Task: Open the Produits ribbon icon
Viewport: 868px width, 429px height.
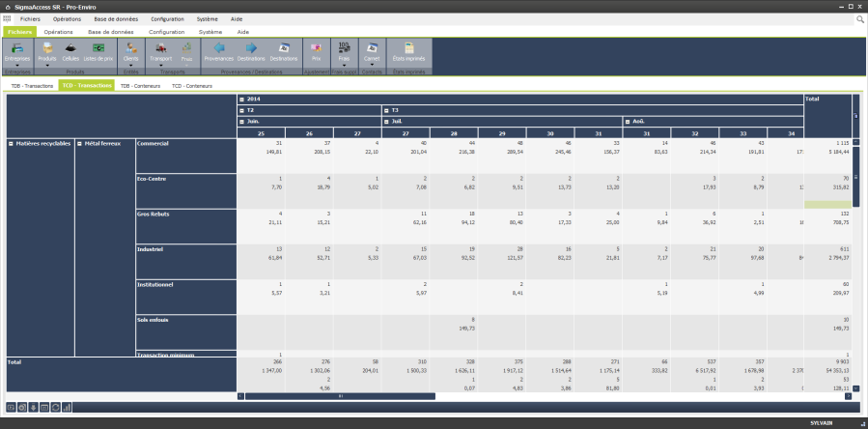Action: coord(46,51)
